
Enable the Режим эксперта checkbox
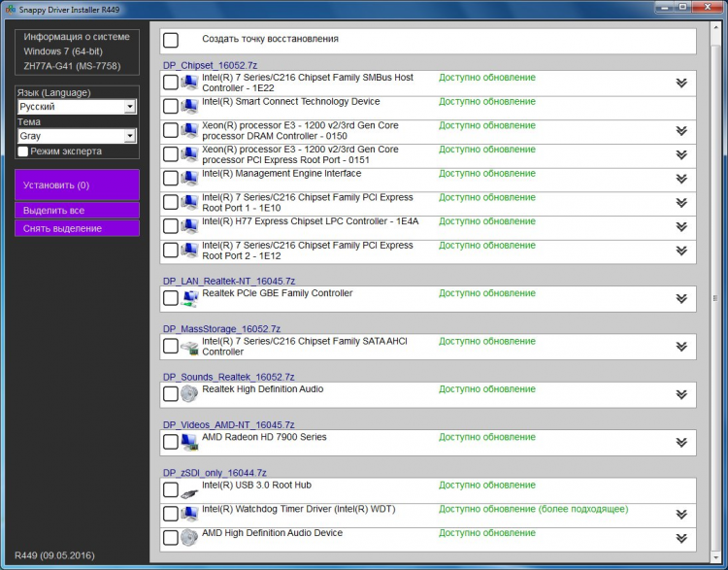[x=22, y=151]
